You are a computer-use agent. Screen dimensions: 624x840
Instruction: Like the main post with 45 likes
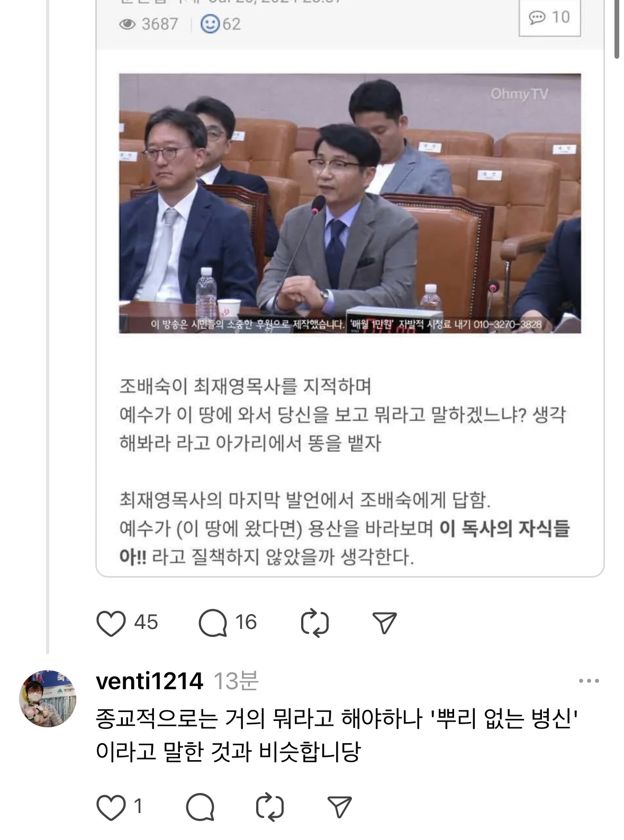click(x=111, y=623)
